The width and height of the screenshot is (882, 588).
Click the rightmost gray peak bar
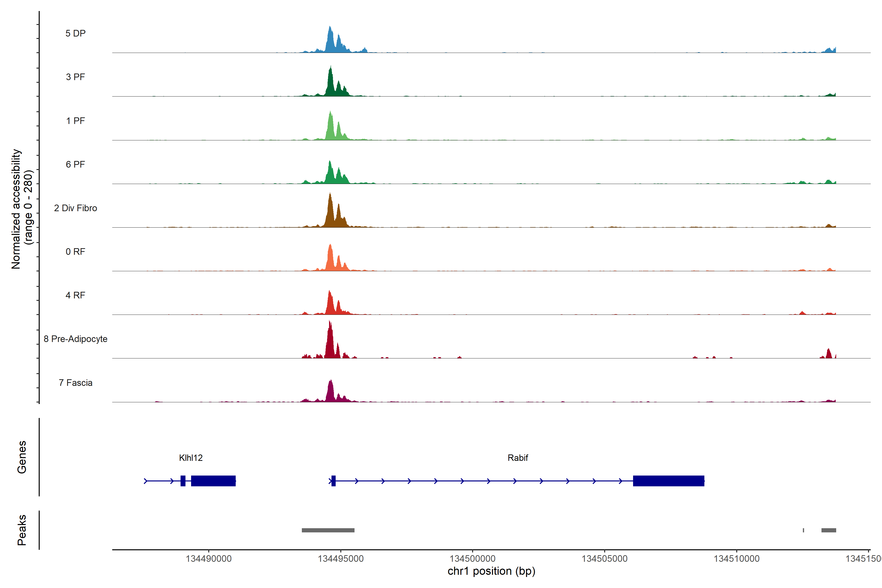coord(828,530)
